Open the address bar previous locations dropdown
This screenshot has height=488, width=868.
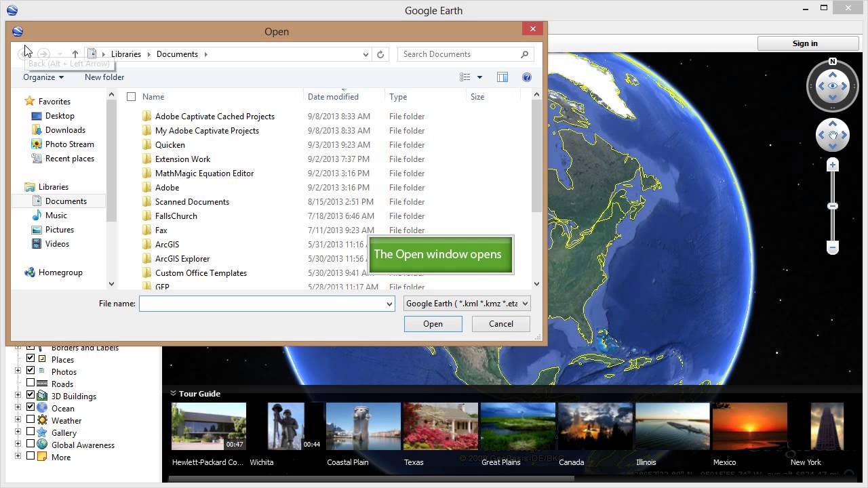tap(366, 54)
